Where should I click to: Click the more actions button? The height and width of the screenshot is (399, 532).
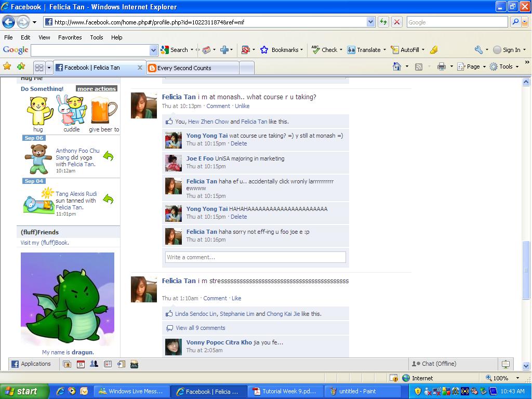pos(97,88)
